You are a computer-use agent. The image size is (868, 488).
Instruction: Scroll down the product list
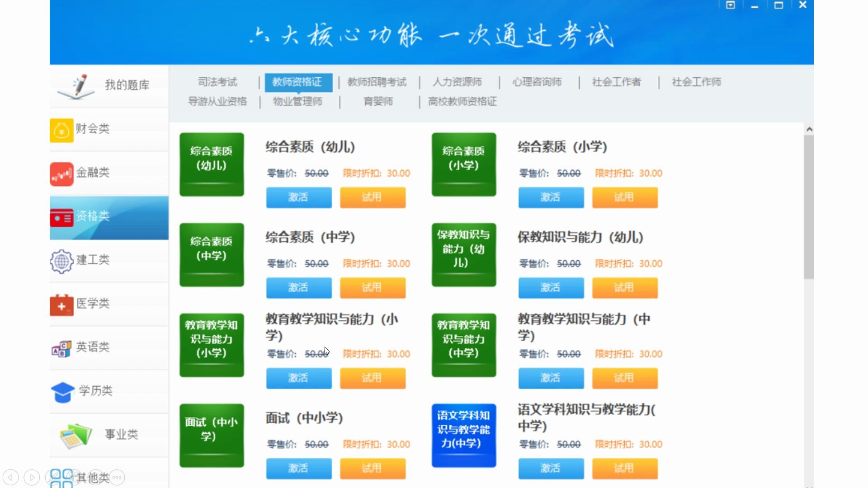(x=808, y=484)
